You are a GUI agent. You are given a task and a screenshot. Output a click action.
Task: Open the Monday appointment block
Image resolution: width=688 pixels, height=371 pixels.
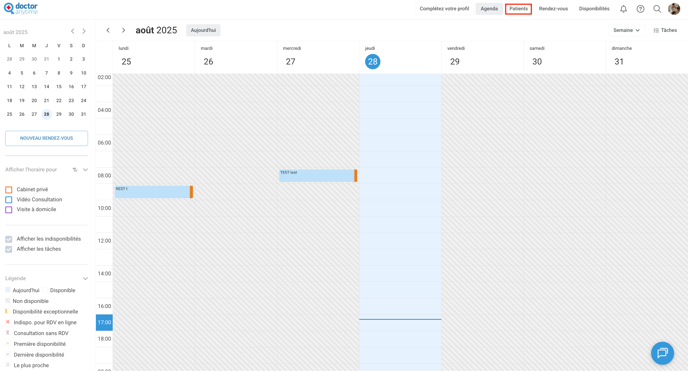click(x=154, y=192)
